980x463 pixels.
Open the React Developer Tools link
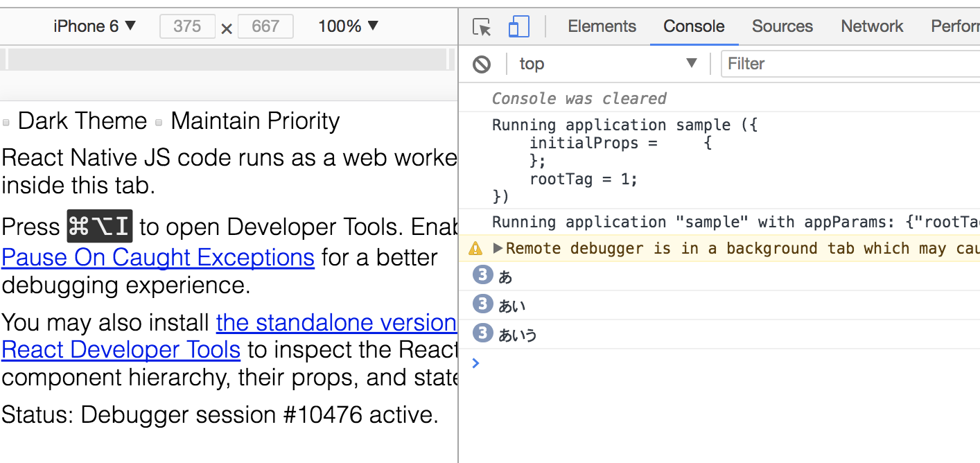point(121,350)
